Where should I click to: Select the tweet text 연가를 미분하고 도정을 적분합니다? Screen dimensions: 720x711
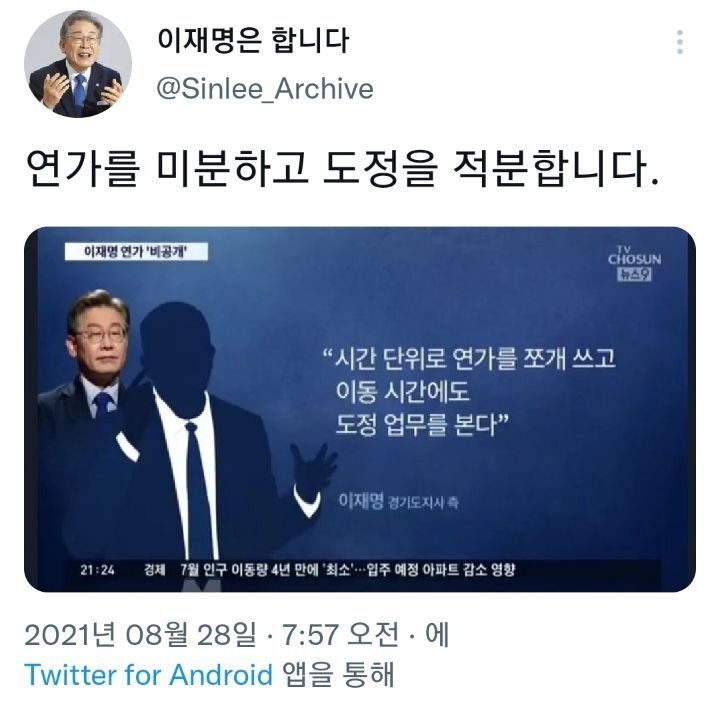(x=342, y=167)
